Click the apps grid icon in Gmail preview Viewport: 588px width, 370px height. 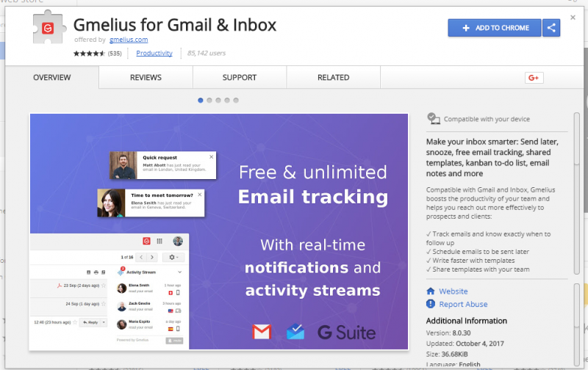(x=159, y=241)
